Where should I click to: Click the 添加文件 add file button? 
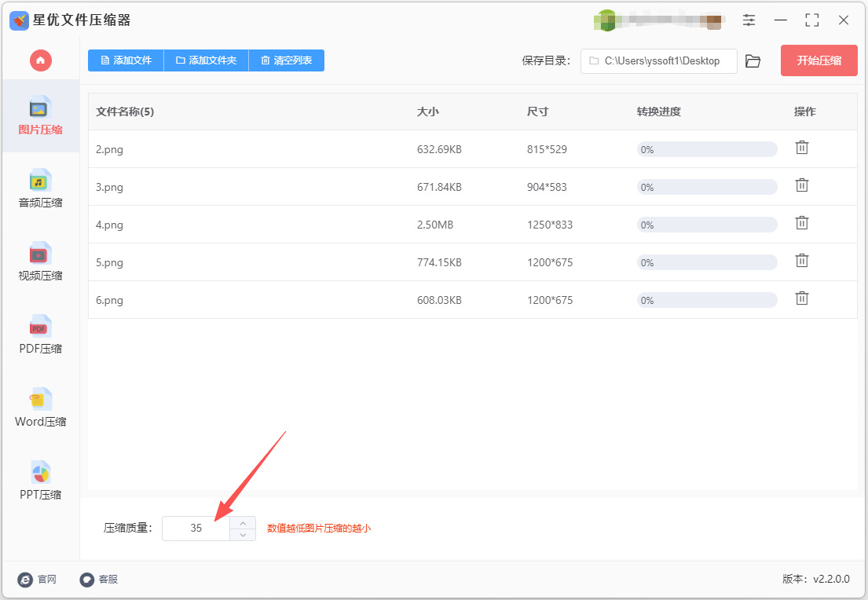click(126, 60)
